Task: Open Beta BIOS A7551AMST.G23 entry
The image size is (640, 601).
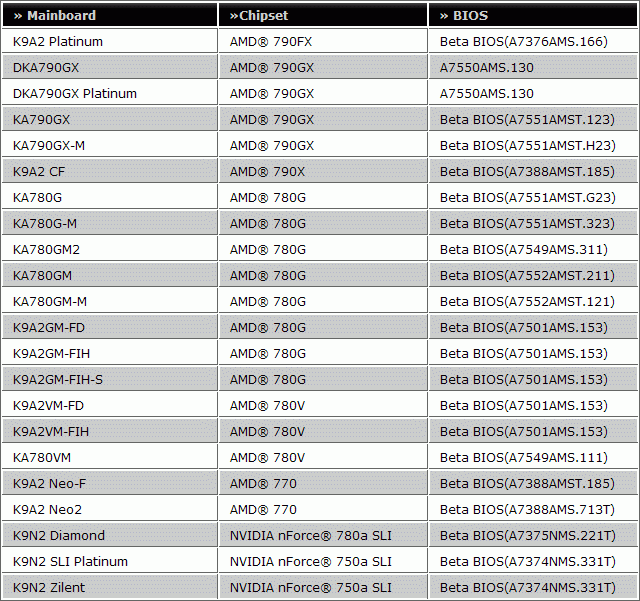Action: 527,198
